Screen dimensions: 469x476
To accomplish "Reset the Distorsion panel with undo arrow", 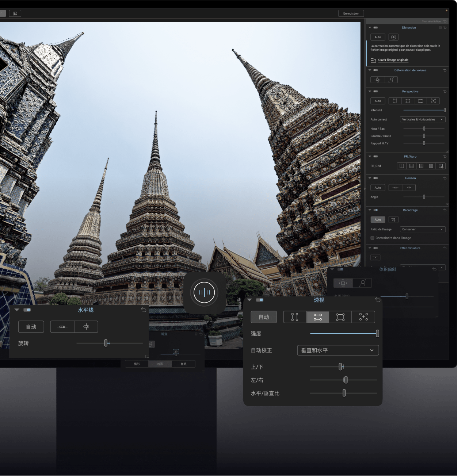I will click(445, 28).
